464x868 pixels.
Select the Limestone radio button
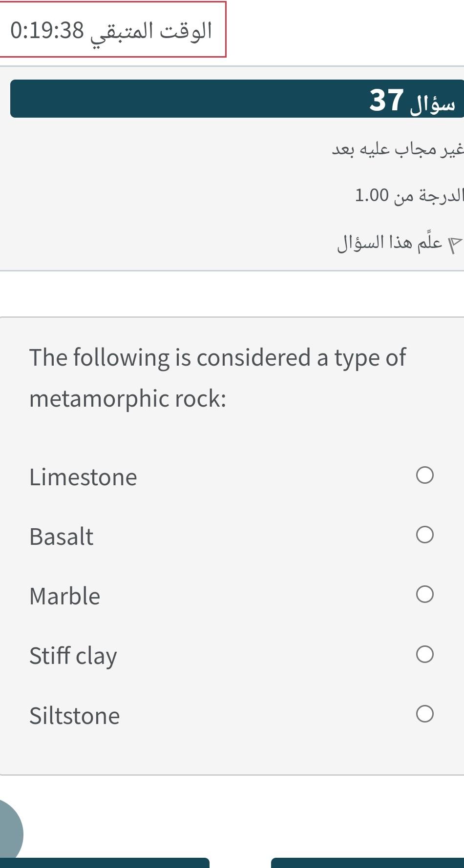coord(424,475)
